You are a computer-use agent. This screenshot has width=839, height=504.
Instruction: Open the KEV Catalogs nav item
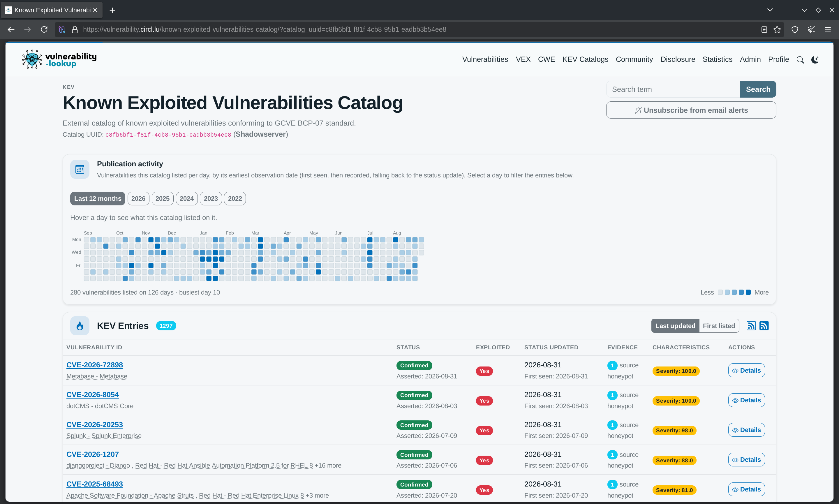click(585, 59)
